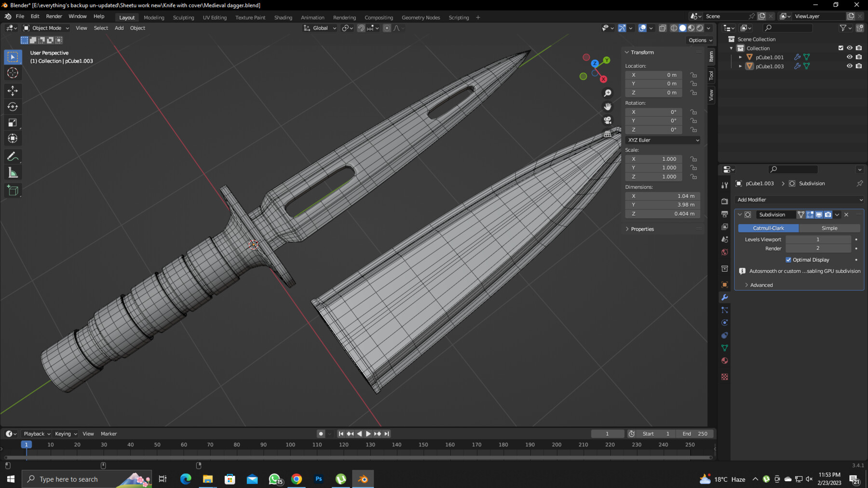The height and width of the screenshot is (488, 868).
Task: Expand the Advanced section of the Subdivision modifier
Action: (x=761, y=285)
